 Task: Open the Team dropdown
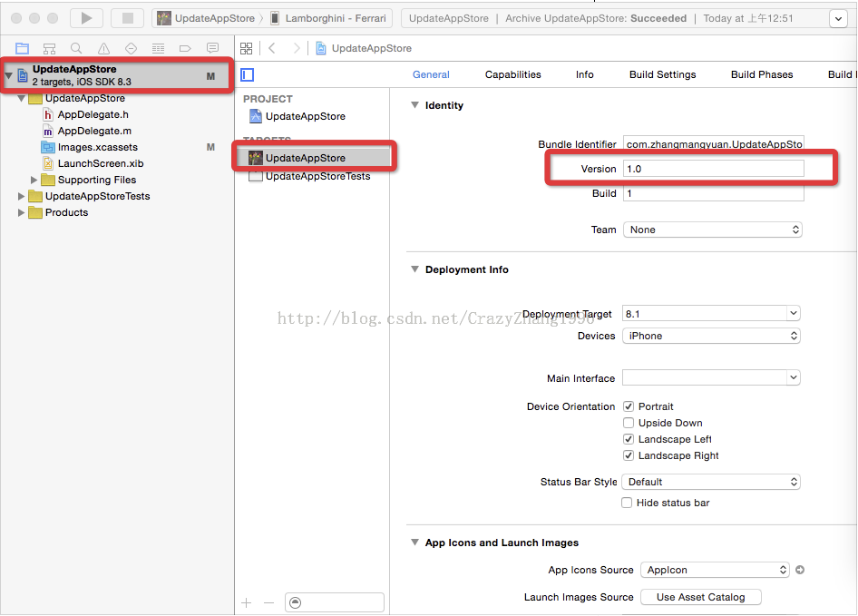713,230
